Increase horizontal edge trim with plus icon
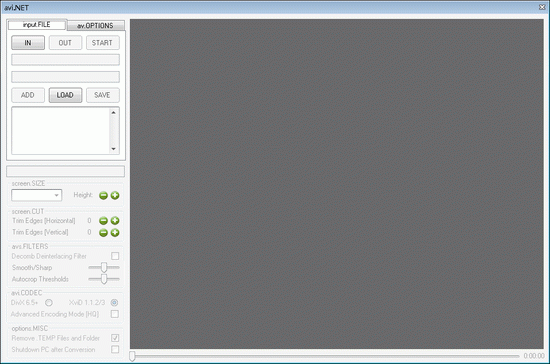 point(115,221)
